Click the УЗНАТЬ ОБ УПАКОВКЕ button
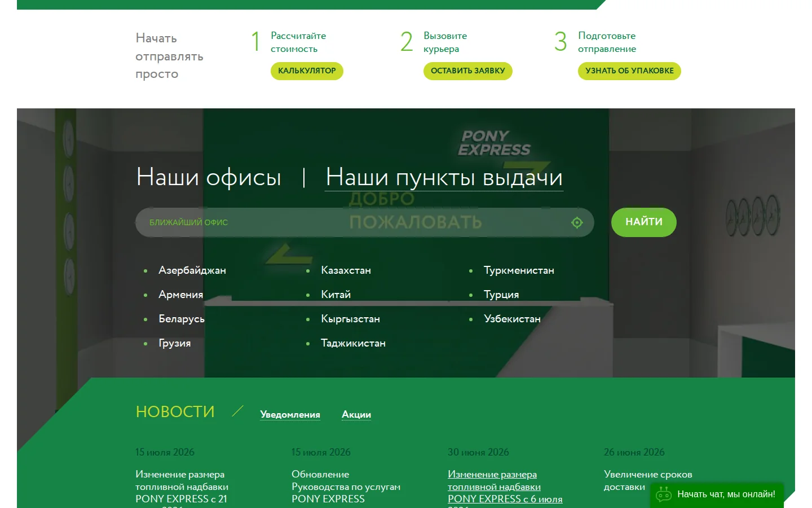 (629, 71)
